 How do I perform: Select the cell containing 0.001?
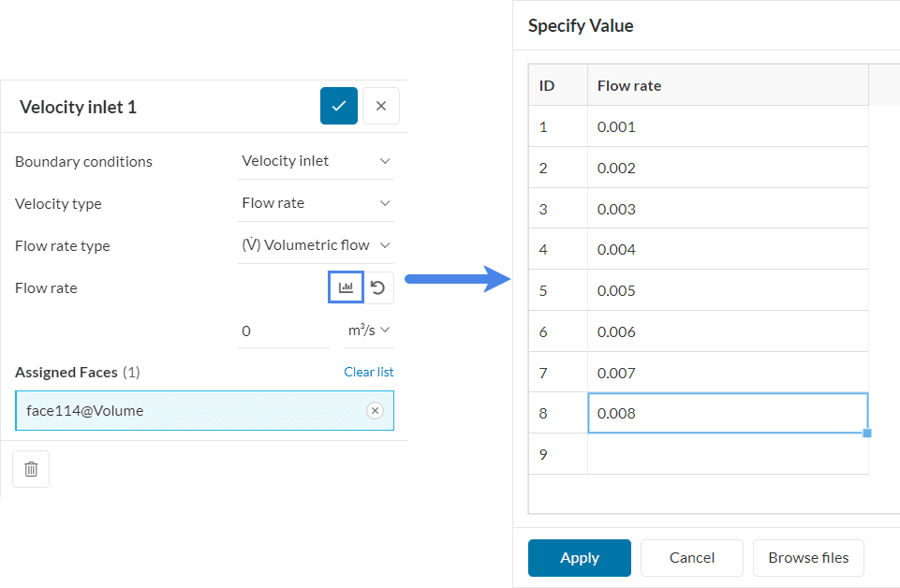pos(727,126)
